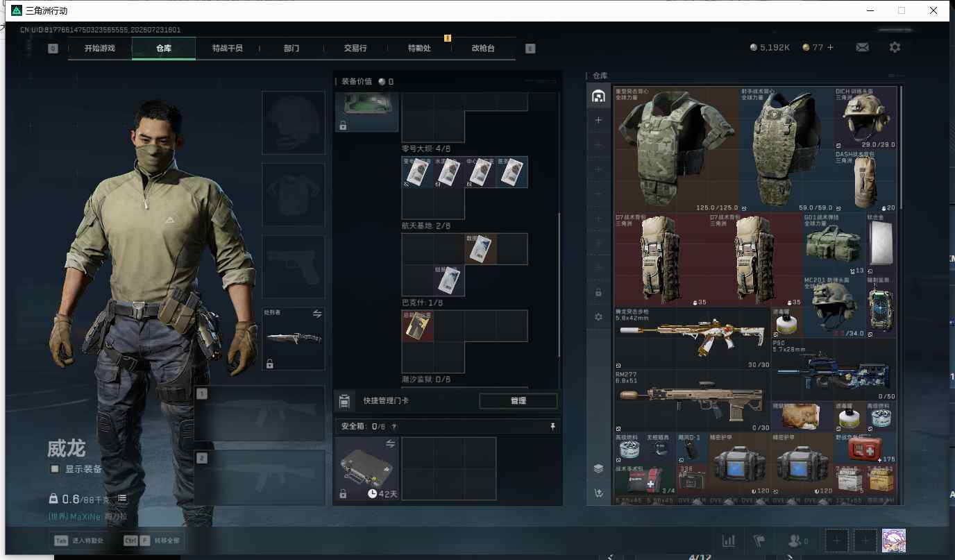Screen dimensions: 955x560
Task: Click the warehouse sidebar lock icon
Action: 598,292
